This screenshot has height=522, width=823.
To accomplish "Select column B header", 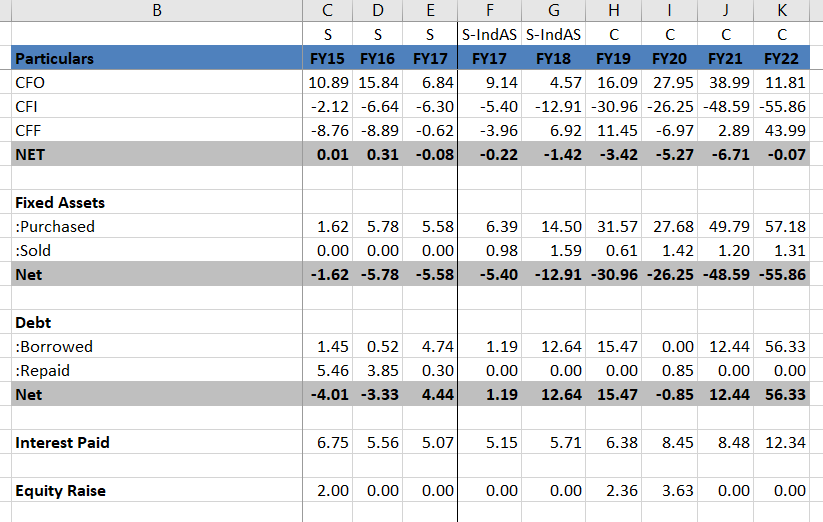I will pyautogui.click(x=155, y=11).
